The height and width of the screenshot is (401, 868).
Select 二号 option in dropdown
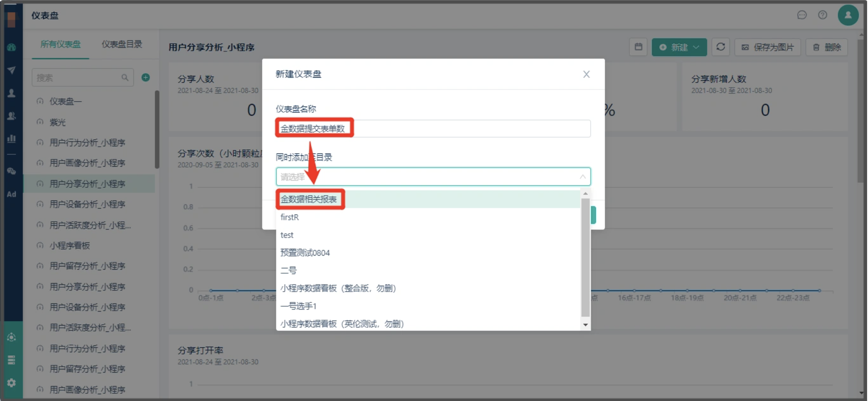[x=428, y=270]
